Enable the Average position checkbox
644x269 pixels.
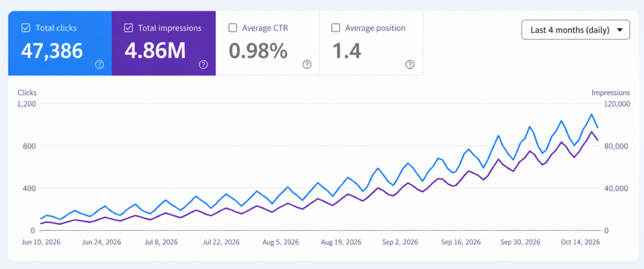336,28
